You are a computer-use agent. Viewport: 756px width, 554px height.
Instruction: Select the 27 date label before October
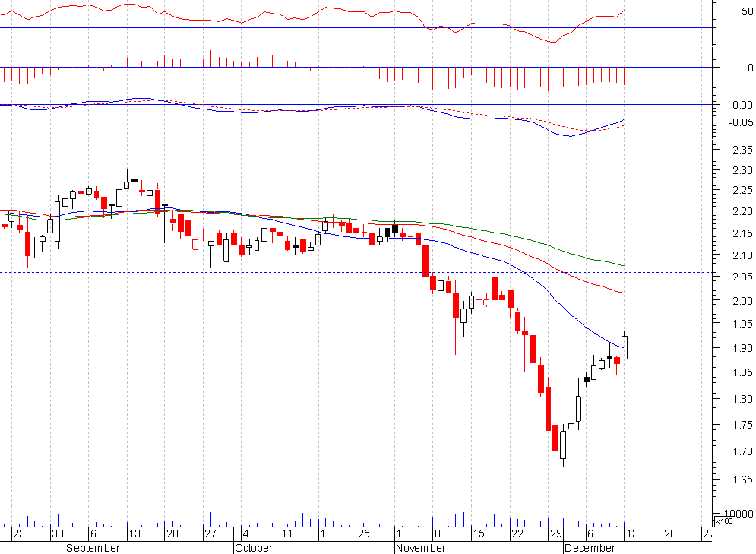point(210,533)
